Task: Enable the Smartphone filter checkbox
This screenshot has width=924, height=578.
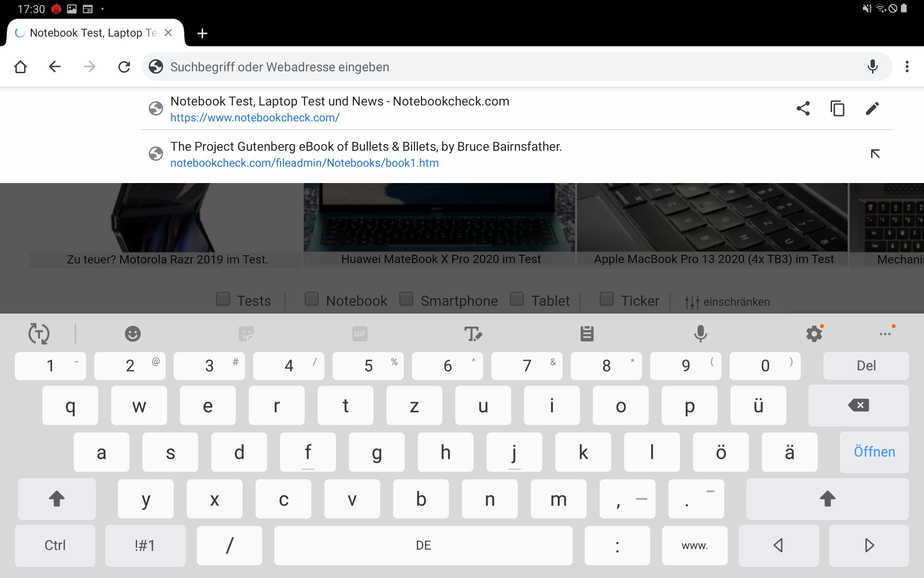Action: click(407, 299)
